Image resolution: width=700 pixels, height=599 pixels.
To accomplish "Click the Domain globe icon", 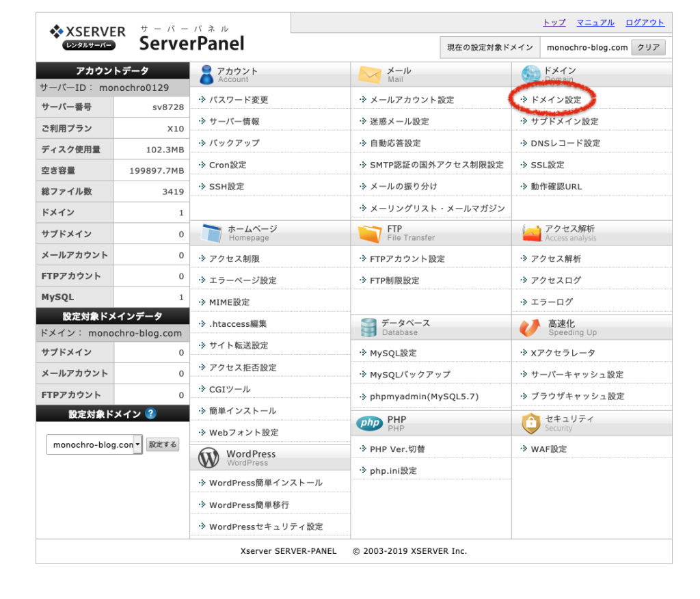I will pos(530,74).
